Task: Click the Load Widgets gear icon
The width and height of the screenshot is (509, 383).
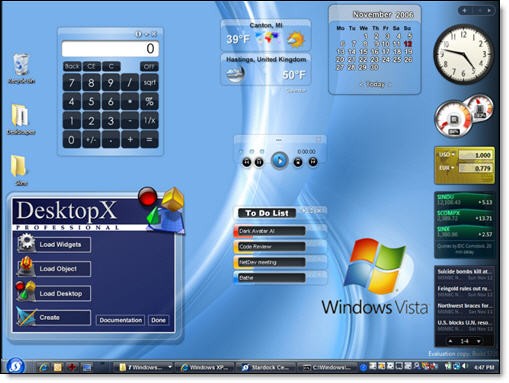Action: [x=26, y=242]
